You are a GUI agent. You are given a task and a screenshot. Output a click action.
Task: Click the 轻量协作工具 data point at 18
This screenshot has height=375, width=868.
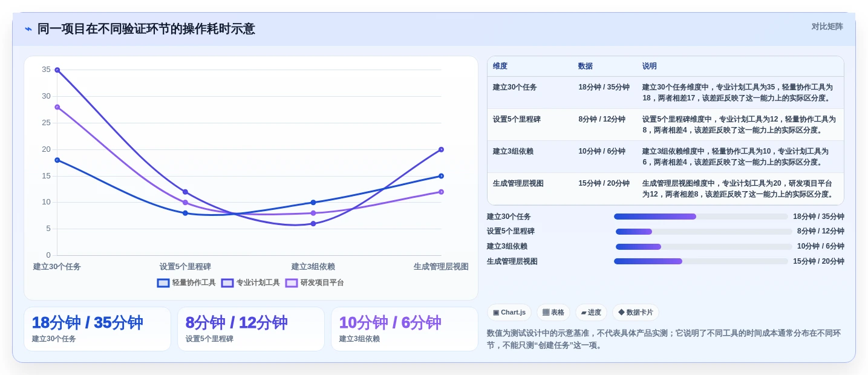coord(57,160)
